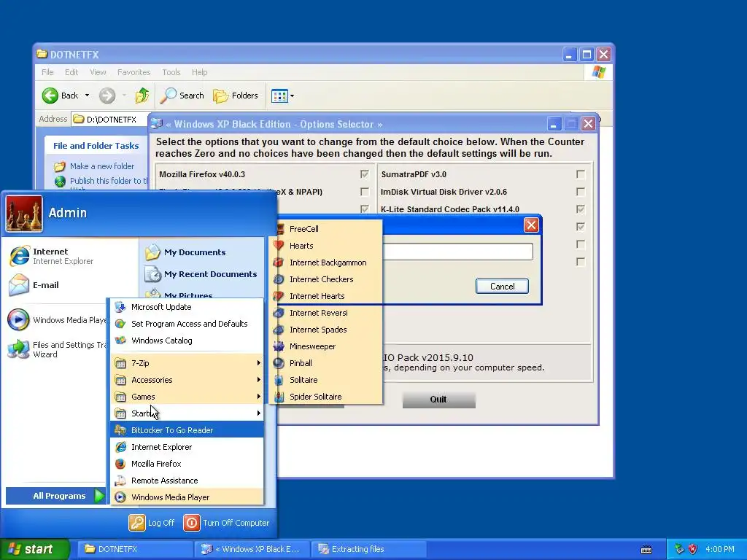
Task: Open Internet Reversi
Action: 326,313
